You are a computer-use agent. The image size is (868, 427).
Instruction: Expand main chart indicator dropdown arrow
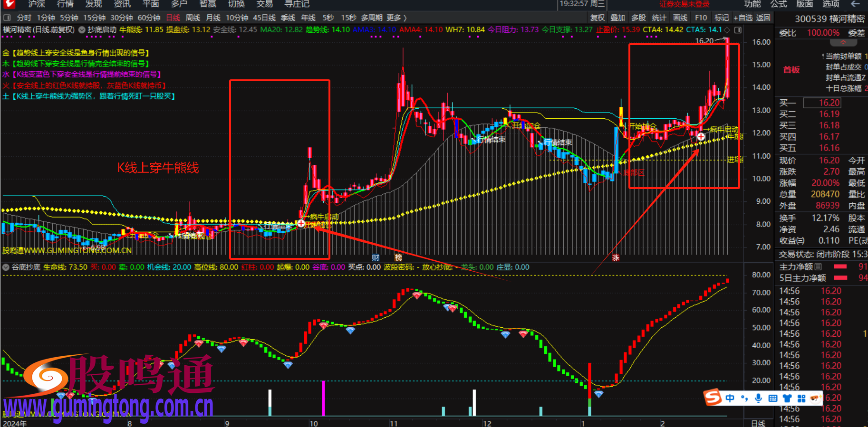(x=82, y=30)
